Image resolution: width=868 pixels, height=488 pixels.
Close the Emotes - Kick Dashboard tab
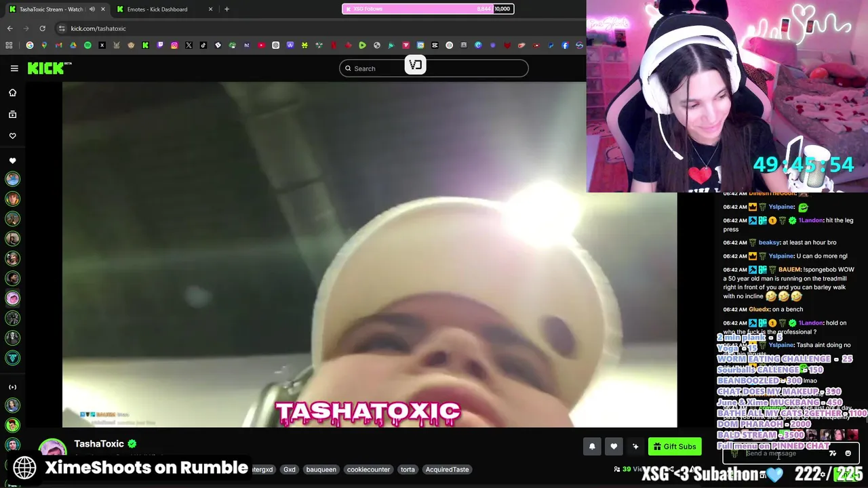[x=210, y=9]
